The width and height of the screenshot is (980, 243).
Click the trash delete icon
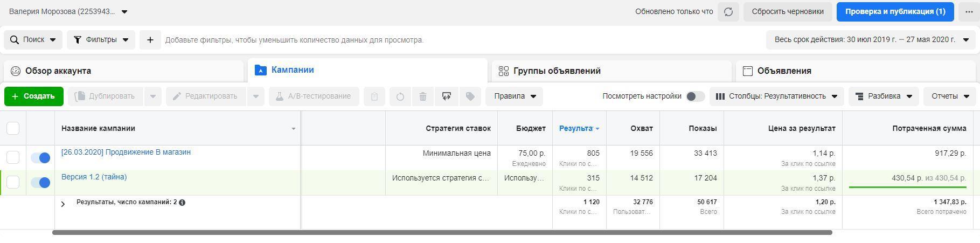coord(423,96)
